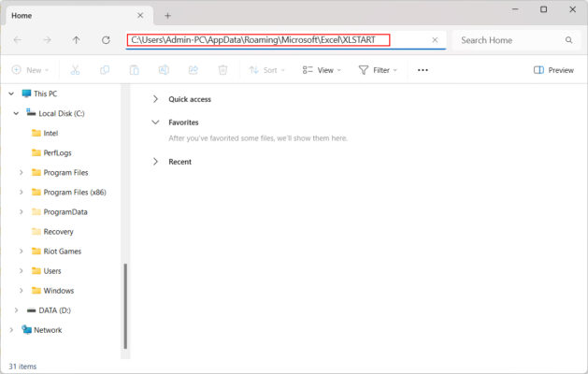Open a new tab with plus button
588x374 pixels.
point(168,15)
